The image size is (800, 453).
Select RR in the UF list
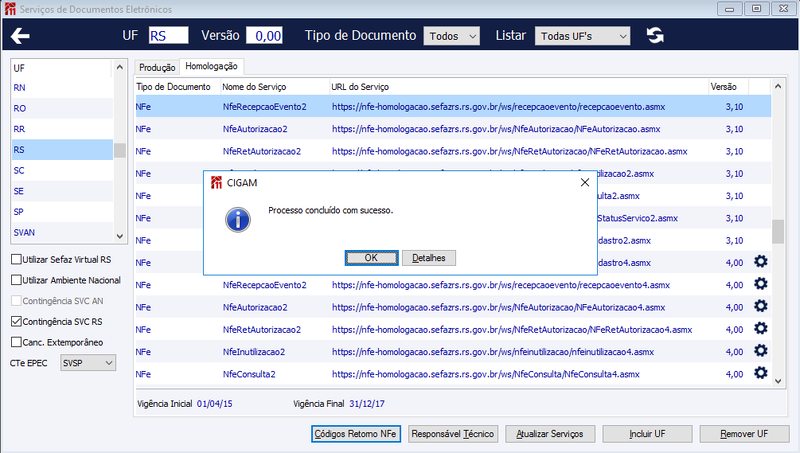[62, 129]
